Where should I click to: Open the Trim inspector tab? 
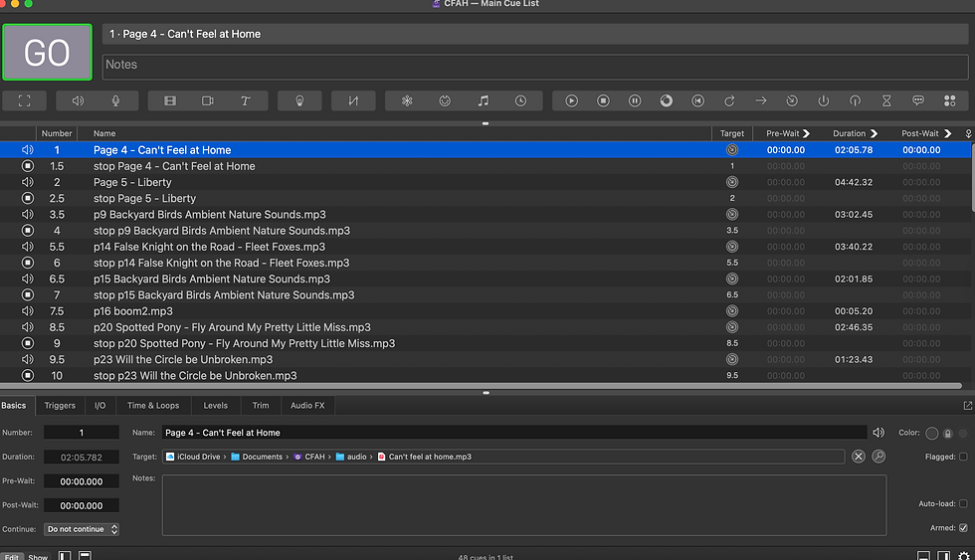click(x=261, y=405)
